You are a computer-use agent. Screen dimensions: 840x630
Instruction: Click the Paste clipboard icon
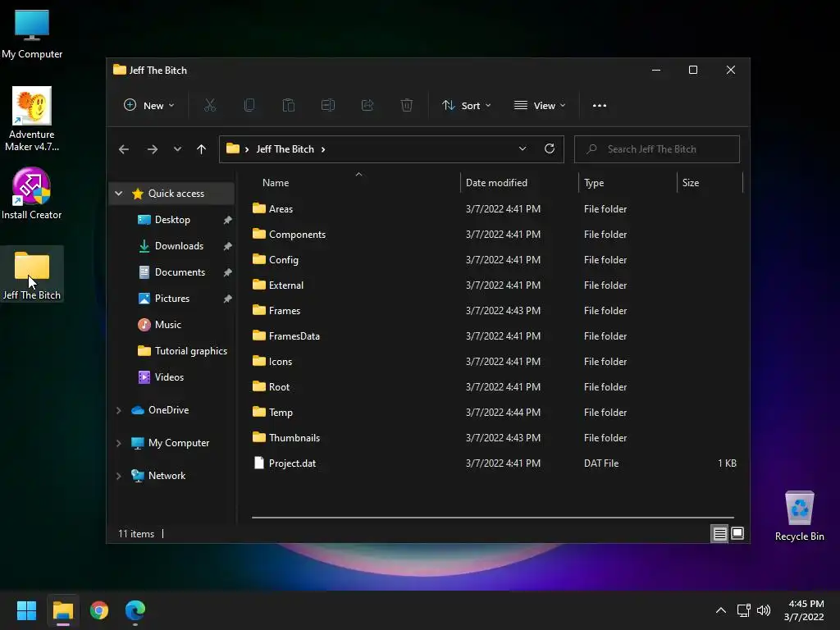coord(289,106)
